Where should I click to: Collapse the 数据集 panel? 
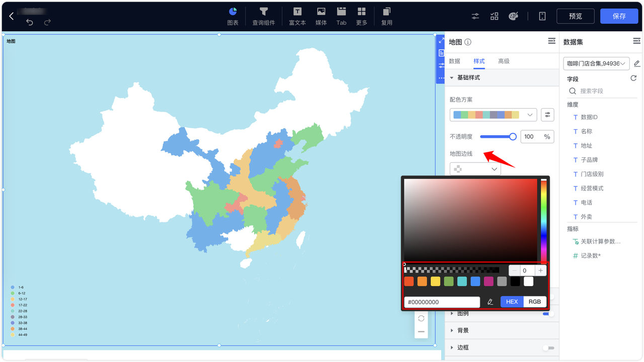[636, 41]
